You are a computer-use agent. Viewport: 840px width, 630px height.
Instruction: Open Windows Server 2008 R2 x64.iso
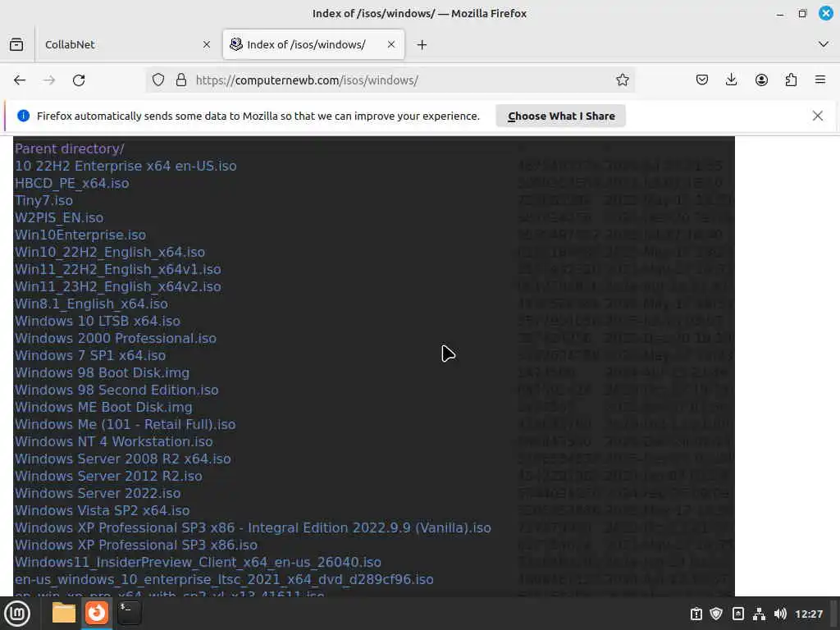coord(123,459)
